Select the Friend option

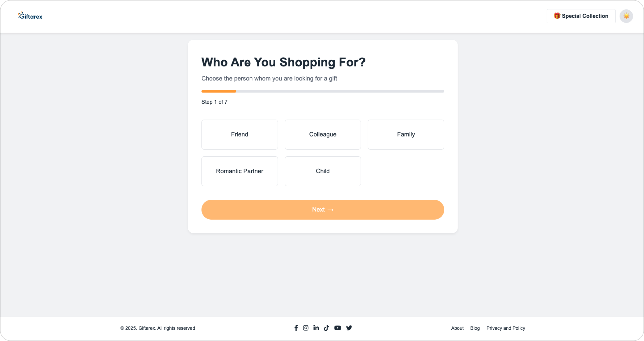point(240,134)
